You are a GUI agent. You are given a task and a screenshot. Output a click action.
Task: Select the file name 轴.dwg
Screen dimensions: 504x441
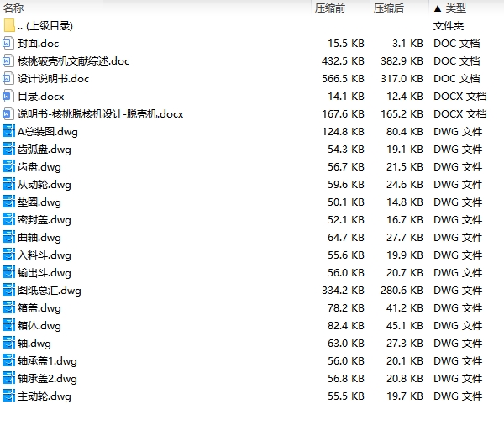point(34,344)
